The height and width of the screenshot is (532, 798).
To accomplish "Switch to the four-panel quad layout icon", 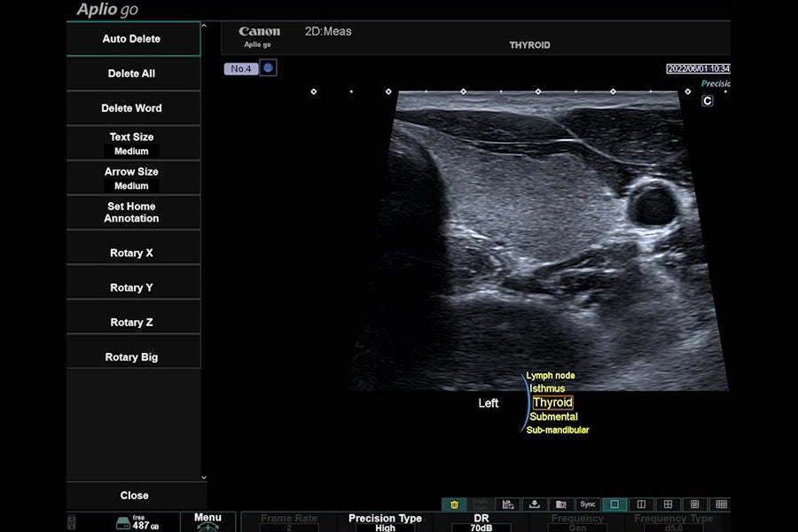I will tap(668, 504).
